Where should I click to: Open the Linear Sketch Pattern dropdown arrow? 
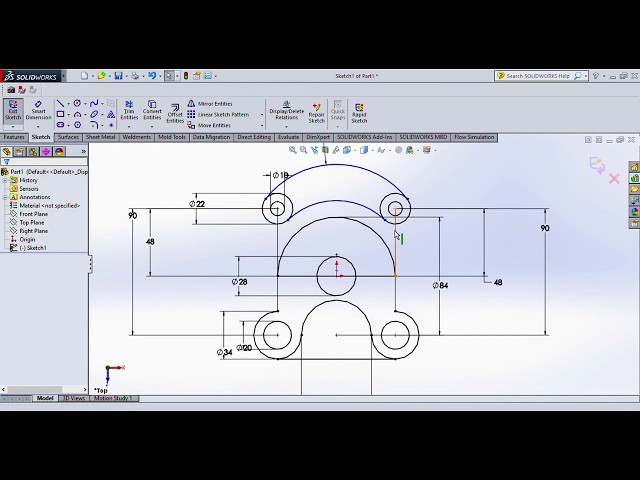coord(262,115)
